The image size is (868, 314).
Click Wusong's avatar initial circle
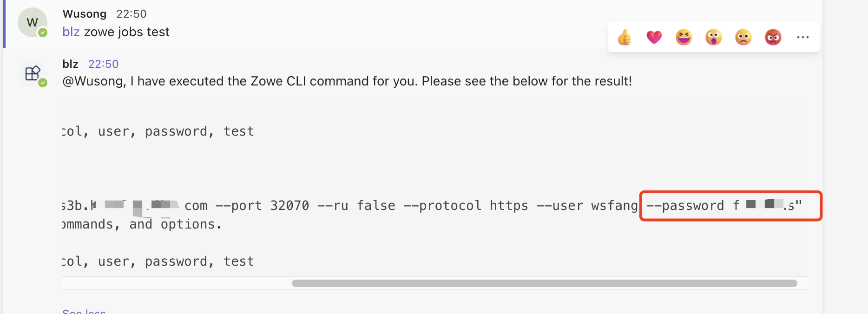coord(32,22)
